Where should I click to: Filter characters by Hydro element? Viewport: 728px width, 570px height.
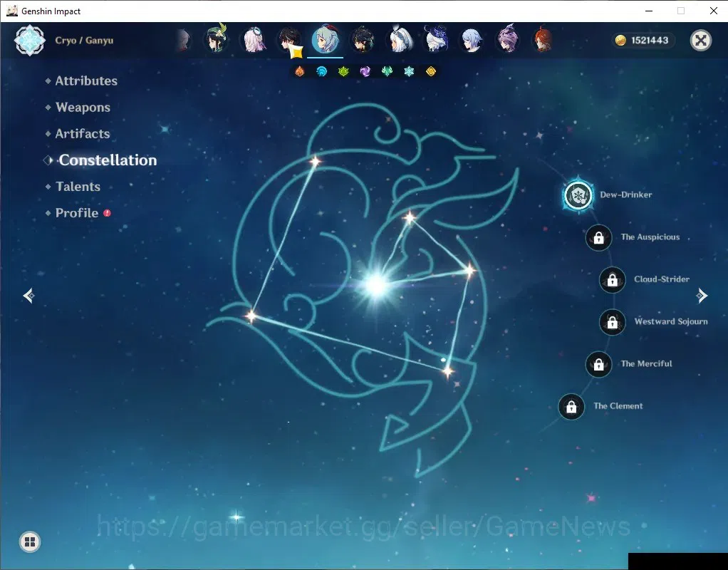coord(321,71)
